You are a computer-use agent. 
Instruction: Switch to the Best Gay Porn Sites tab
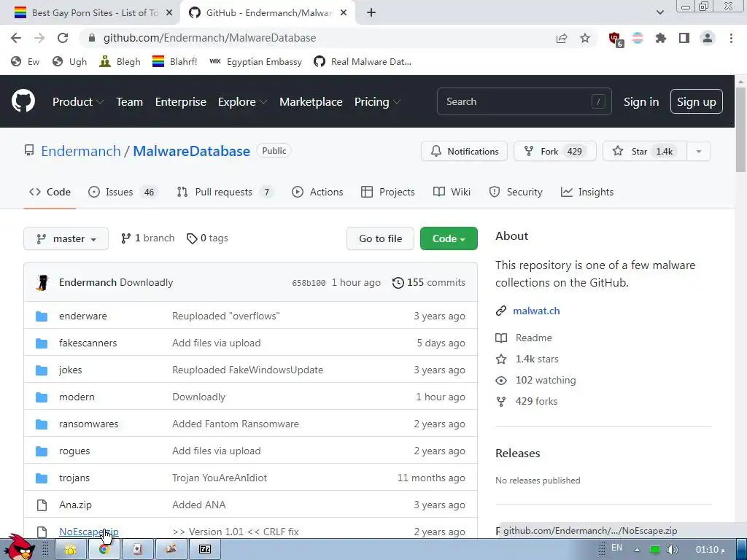click(90, 13)
